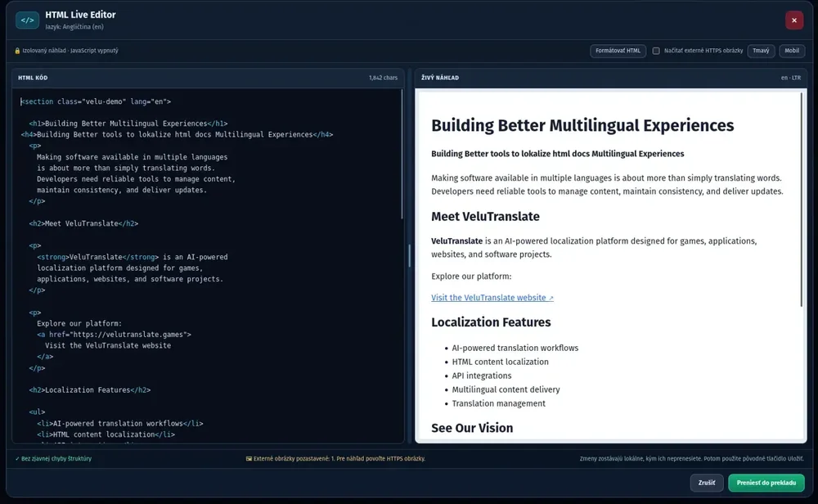Click the splitter handle between code and preview

click(x=410, y=255)
